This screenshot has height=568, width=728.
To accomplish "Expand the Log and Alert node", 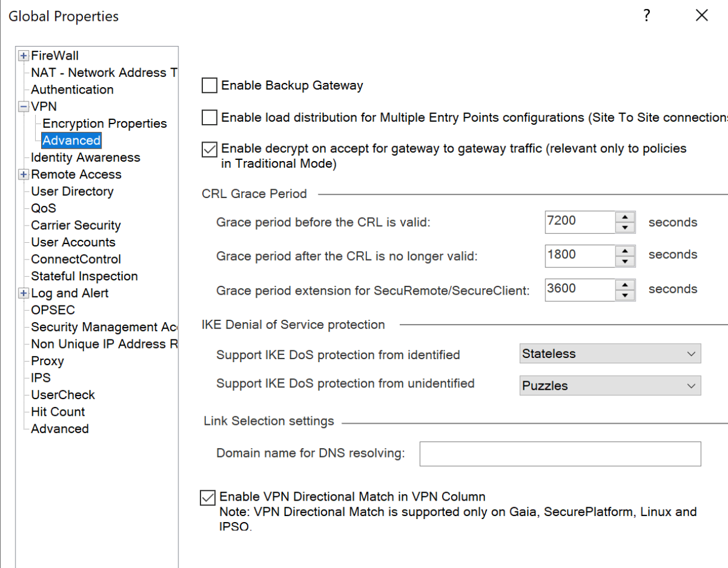I will click(23, 294).
